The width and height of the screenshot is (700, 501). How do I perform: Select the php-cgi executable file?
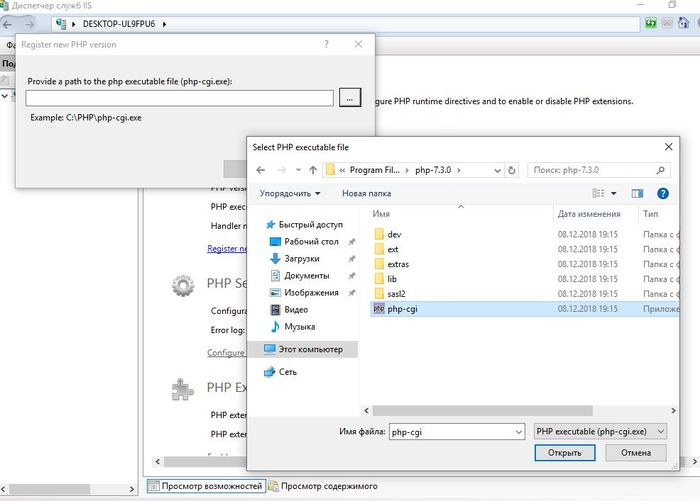[x=402, y=310]
